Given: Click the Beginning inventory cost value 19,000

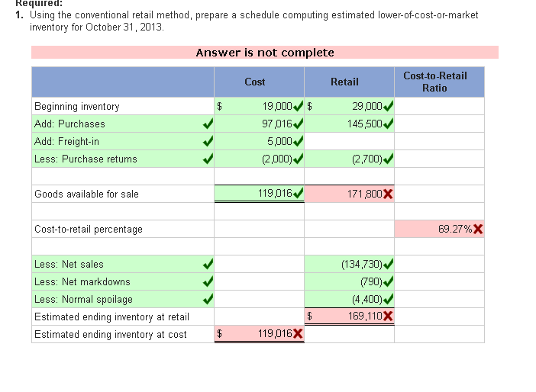Looking at the screenshot, I should (277, 106).
